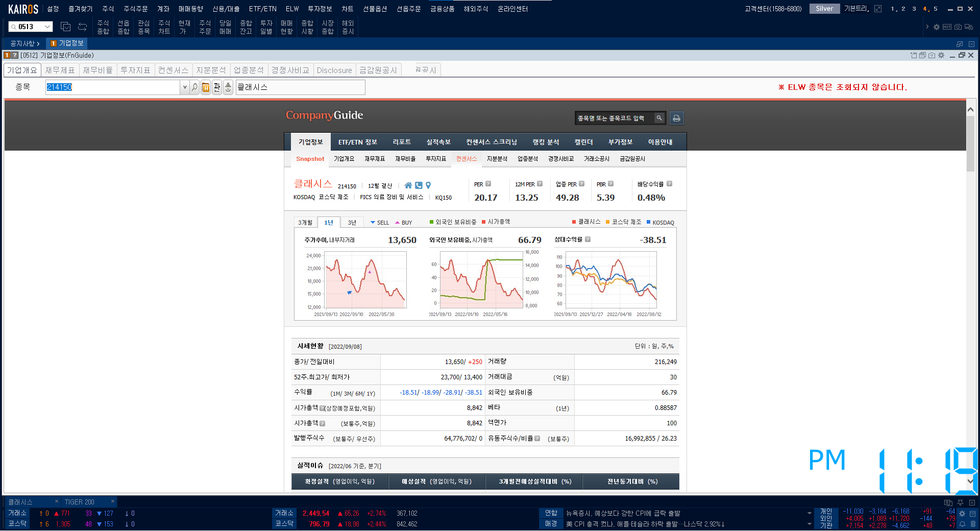Click into the CompanyGuide 종목명 search field
This screenshot has width=980, height=531.
(614, 118)
